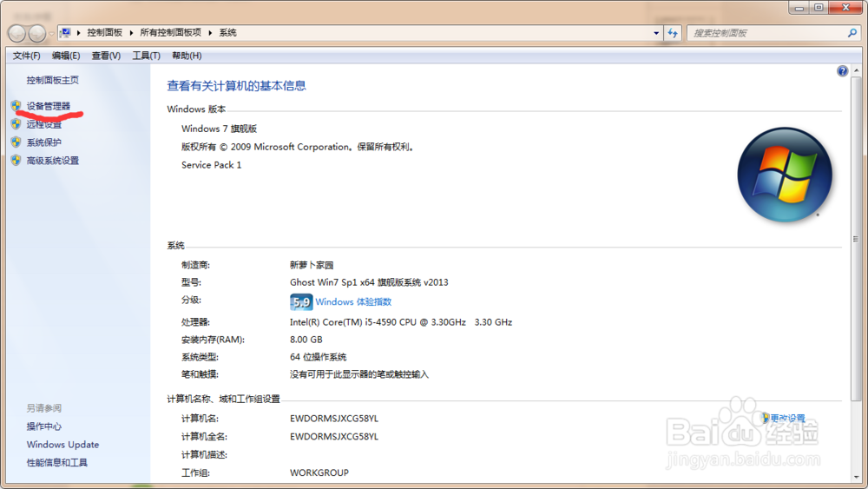Click shield icon beside 高级系统设置
868x489 pixels.
(16, 161)
